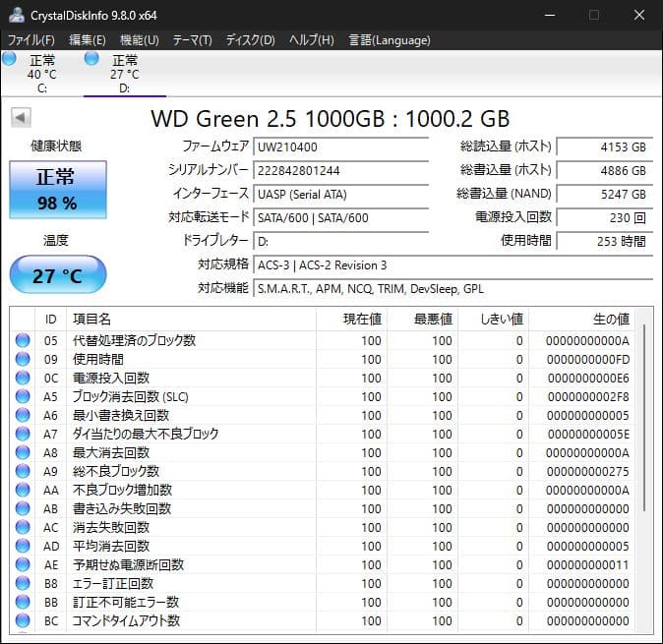Click the status orb for disk C:
This screenshot has width=663, height=644.
pos(9,59)
